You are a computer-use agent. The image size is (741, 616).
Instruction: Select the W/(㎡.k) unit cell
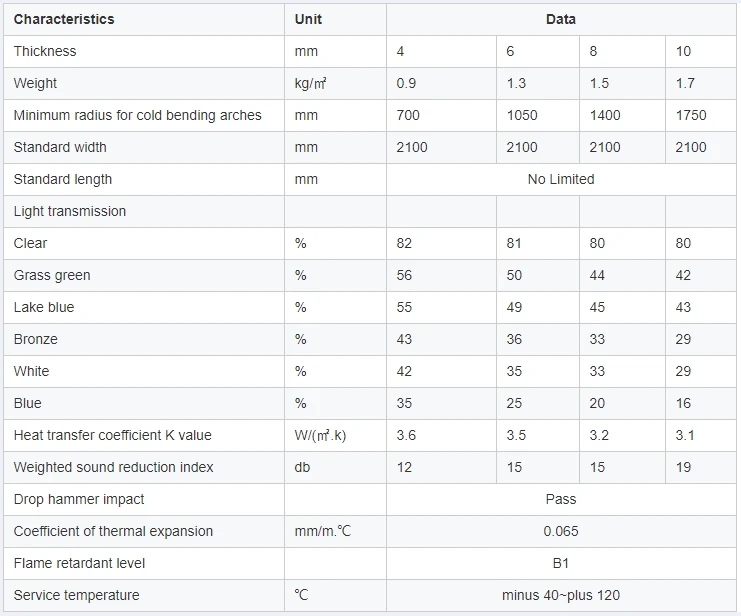tap(320, 435)
